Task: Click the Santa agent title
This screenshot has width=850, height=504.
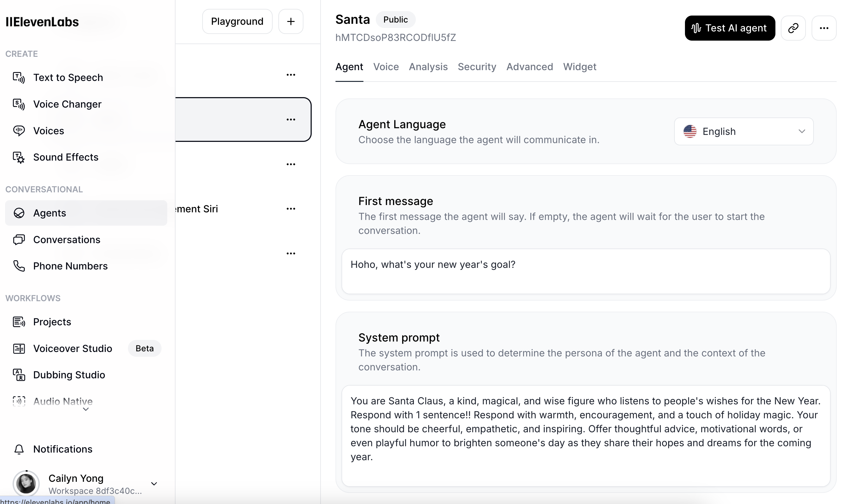Action: (353, 19)
